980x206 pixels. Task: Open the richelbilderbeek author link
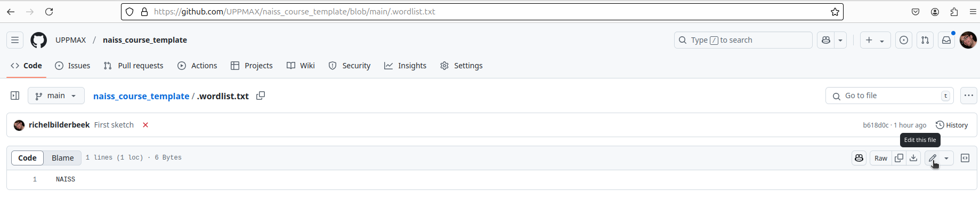point(59,125)
